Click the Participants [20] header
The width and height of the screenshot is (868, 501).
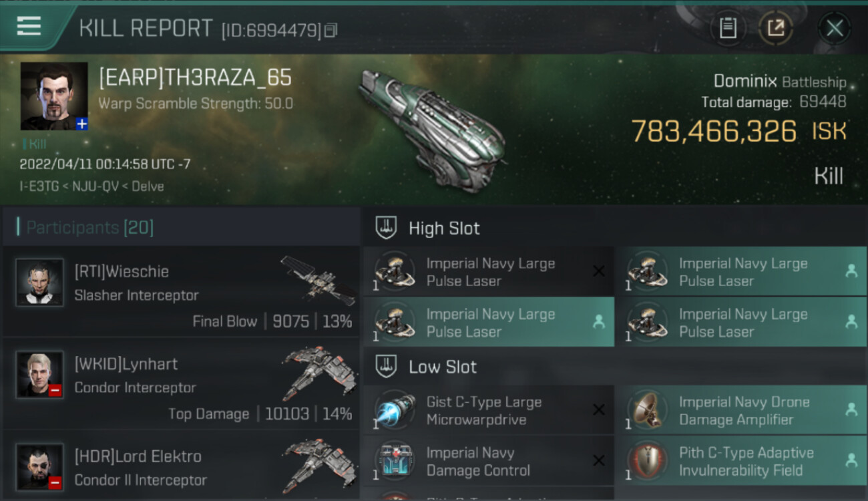click(89, 228)
